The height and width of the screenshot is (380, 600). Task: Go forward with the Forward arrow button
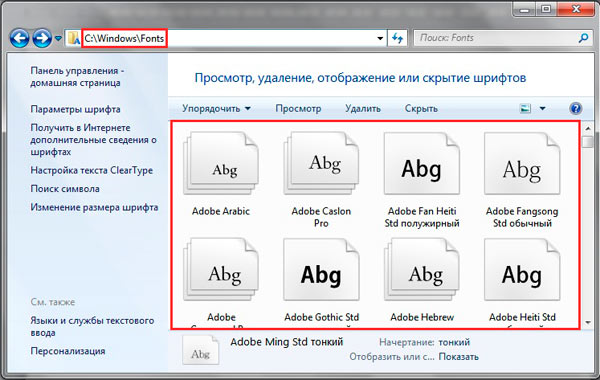[42, 38]
